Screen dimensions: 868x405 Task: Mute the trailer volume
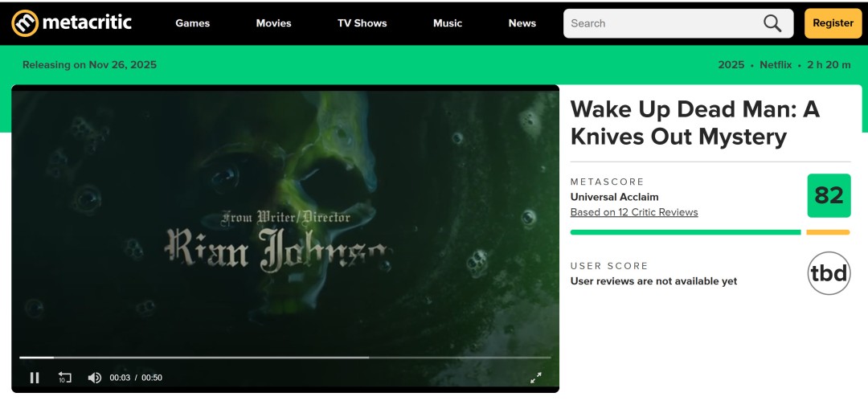click(x=94, y=378)
